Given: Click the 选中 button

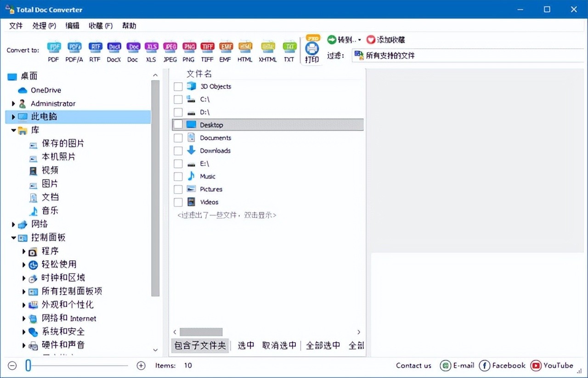Looking at the screenshot, I should (x=246, y=345).
